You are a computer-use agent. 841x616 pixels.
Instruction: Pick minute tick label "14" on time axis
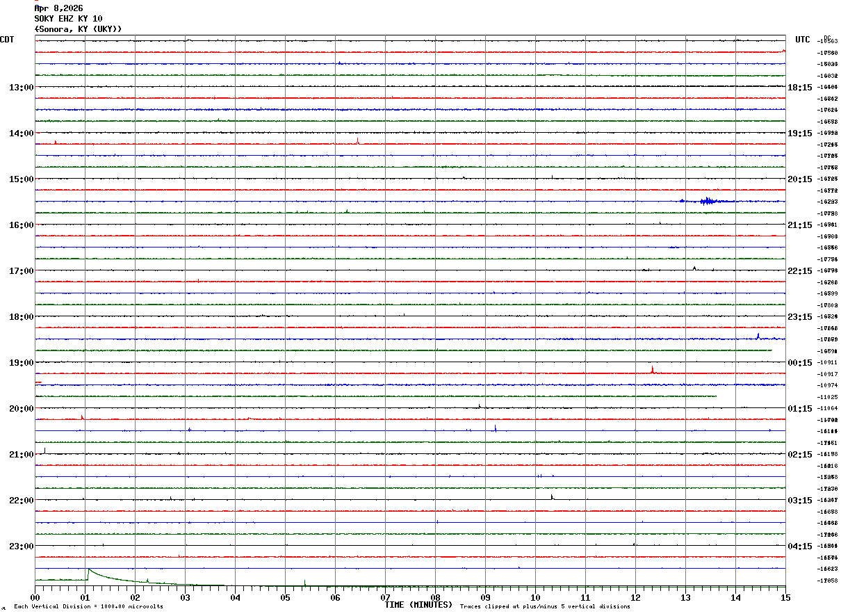click(x=736, y=597)
